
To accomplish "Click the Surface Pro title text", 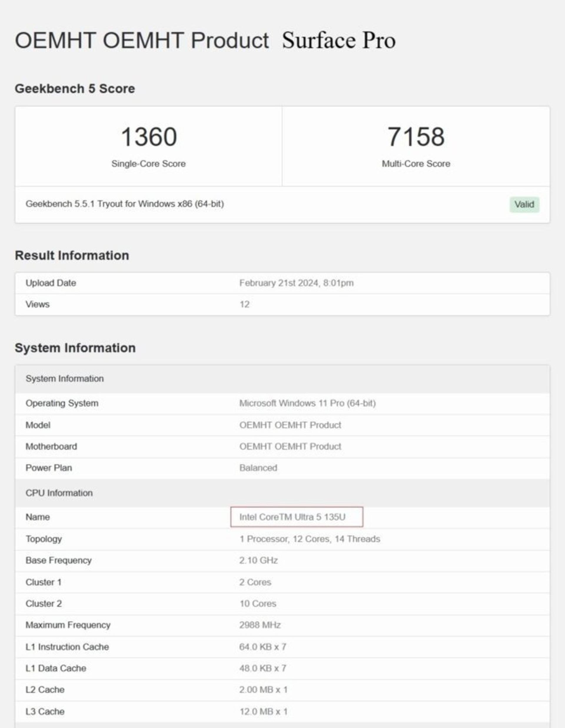I will 339,40.
